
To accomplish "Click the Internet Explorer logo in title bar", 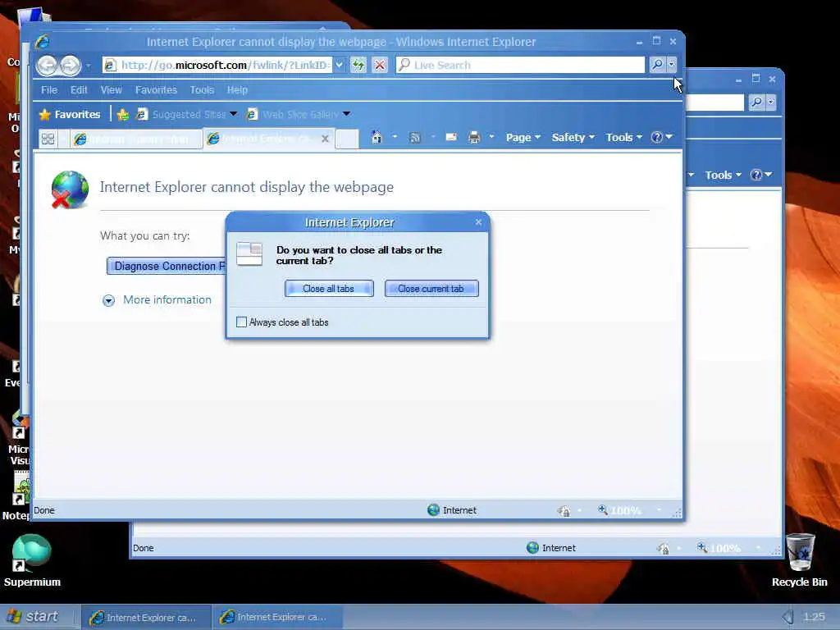I will (x=43, y=42).
